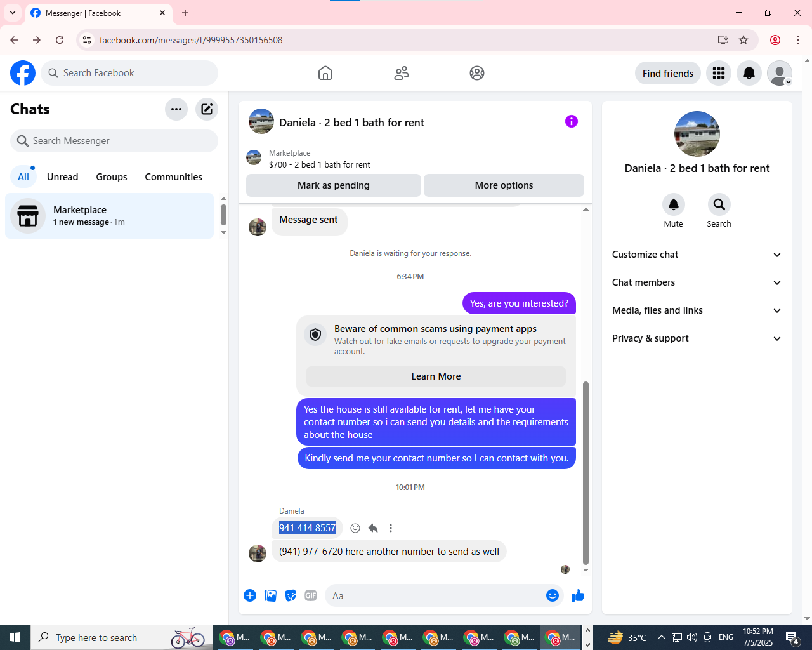This screenshot has width=812, height=650.
Task: Open Chrome browser menu three dots
Action: point(798,40)
